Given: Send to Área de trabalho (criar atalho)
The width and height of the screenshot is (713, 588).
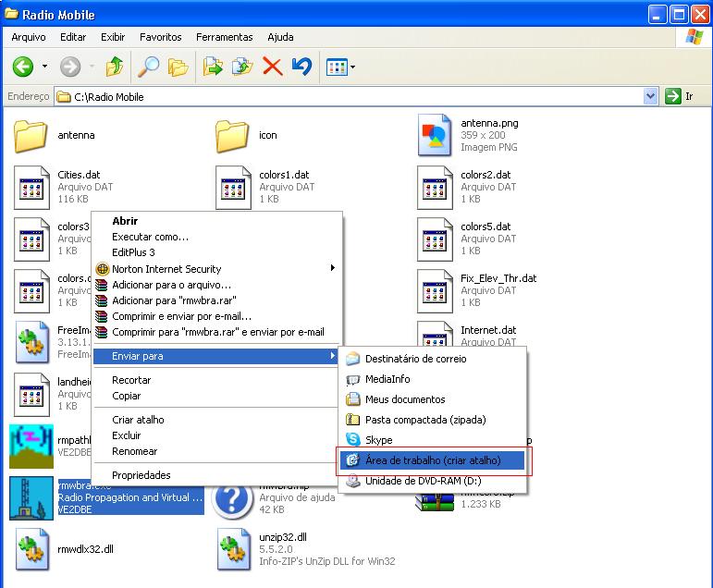Looking at the screenshot, I should point(433,460).
